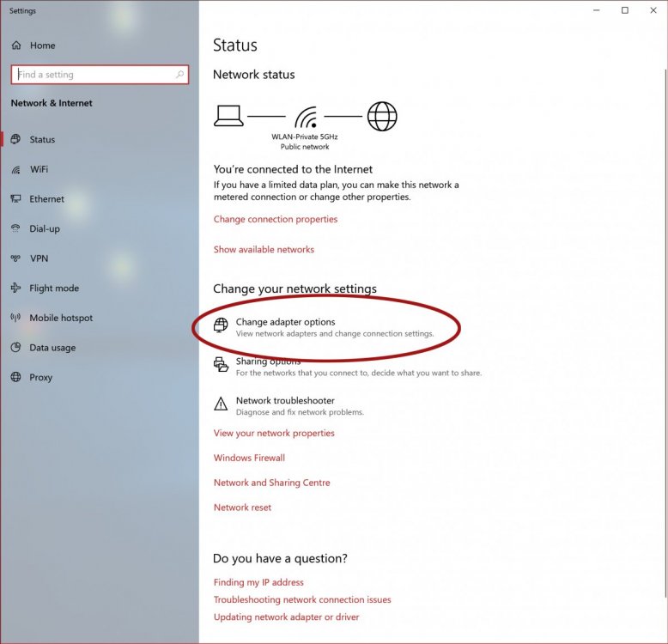
Task: Go to Ethernet settings
Action: click(x=47, y=199)
